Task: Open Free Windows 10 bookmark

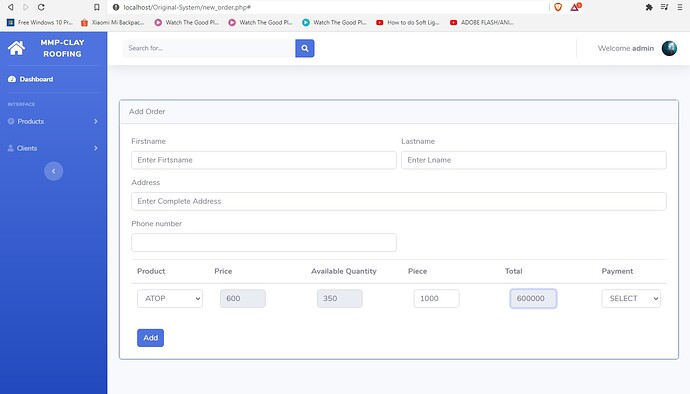Action: pos(40,22)
